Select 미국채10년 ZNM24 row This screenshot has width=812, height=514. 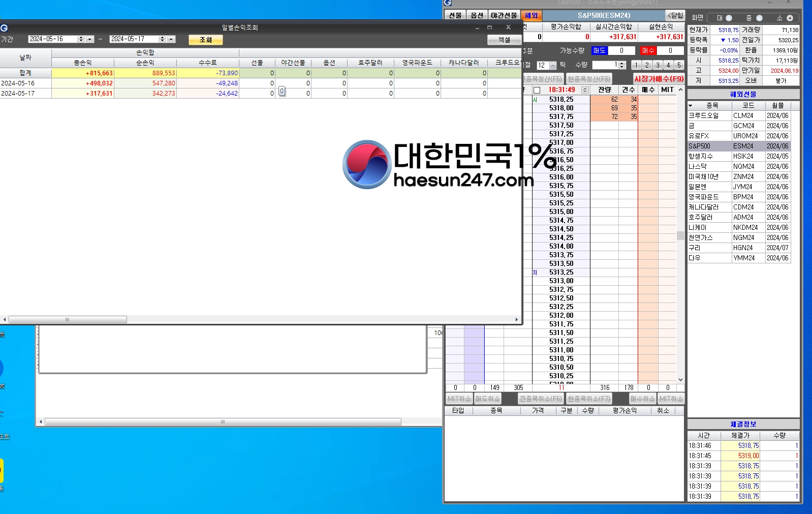(x=739, y=176)
